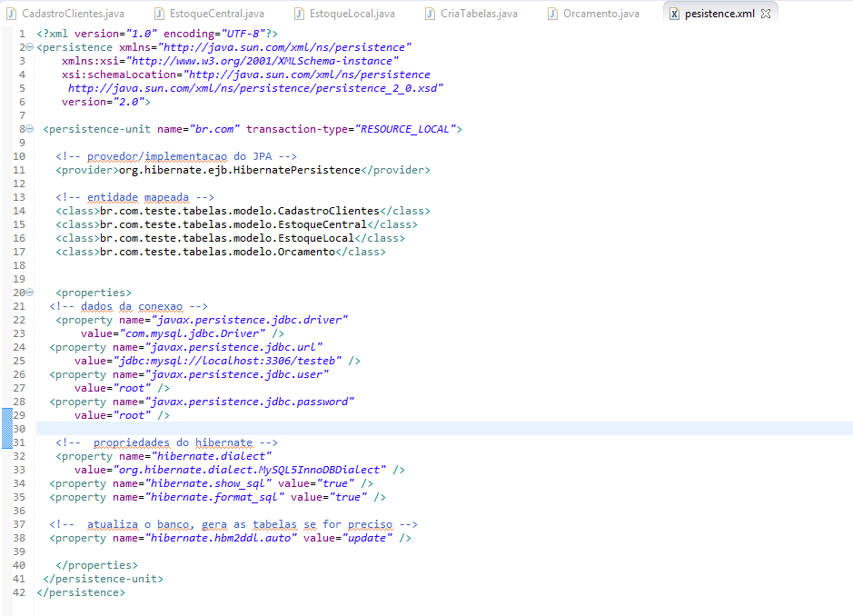Close the pesistence.xml editor tab
Viewport: 853px width, 616px height.
click(x=766, y=14)
